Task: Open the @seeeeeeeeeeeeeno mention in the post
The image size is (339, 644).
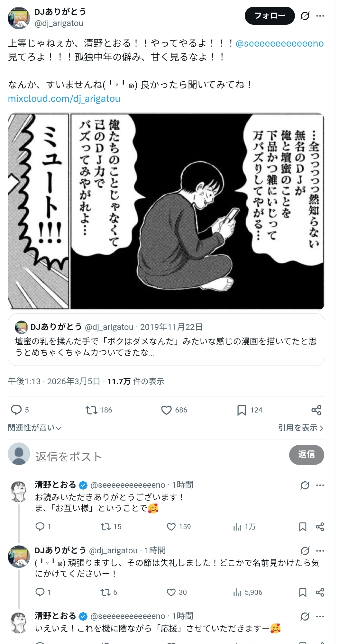Action: tap(279, 43)
